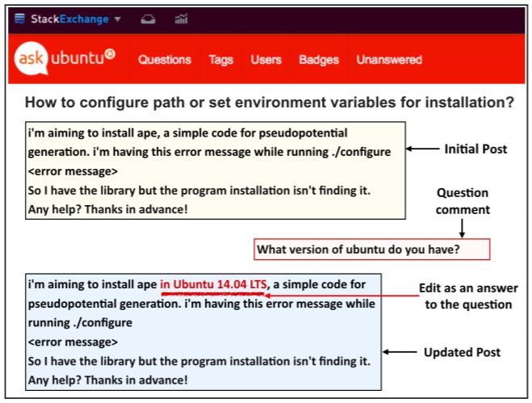
Task: Open the Badges tab
Action: (x=319, y=60)
